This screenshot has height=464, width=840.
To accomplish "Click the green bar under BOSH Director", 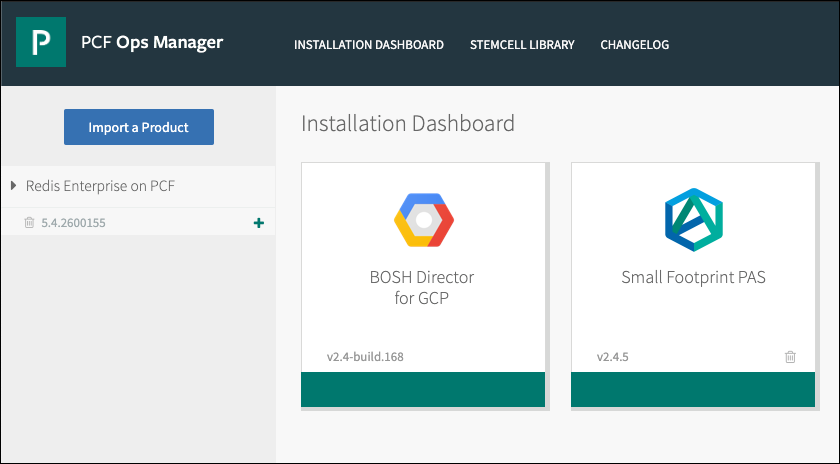I will pyautogui.click(x=423, y=389).
